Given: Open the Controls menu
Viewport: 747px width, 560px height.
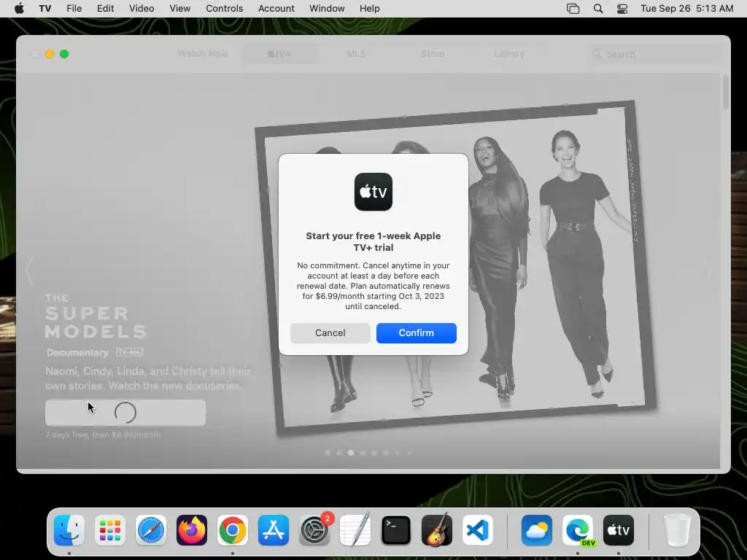Looking at the screenshot, I should click(225, 8).
